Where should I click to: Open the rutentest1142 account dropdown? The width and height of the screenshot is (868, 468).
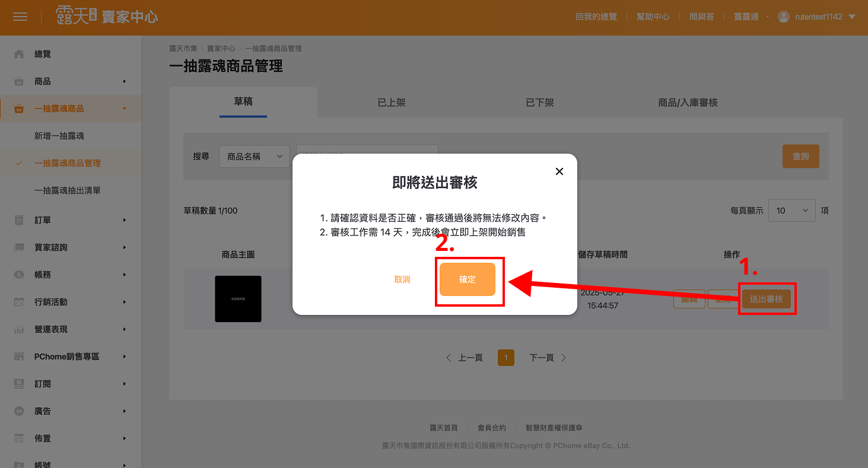(852, 17)
